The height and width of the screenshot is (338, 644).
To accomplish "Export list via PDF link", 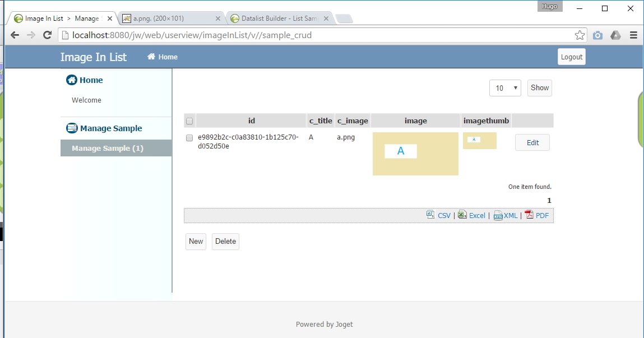I will tap(542, 216).
